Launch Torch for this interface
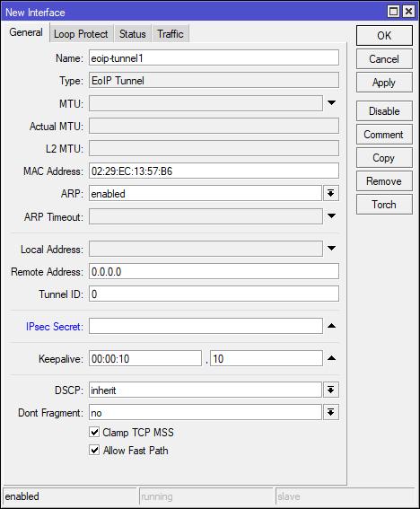The image size is (420, 509). (384, 204)
